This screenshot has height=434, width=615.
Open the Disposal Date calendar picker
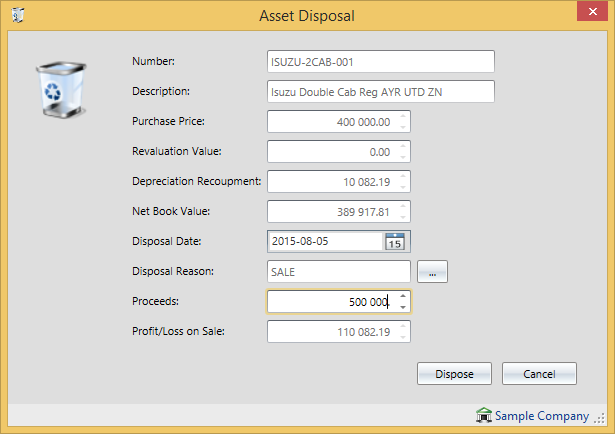pyautogui.click(x=394, y=242)
